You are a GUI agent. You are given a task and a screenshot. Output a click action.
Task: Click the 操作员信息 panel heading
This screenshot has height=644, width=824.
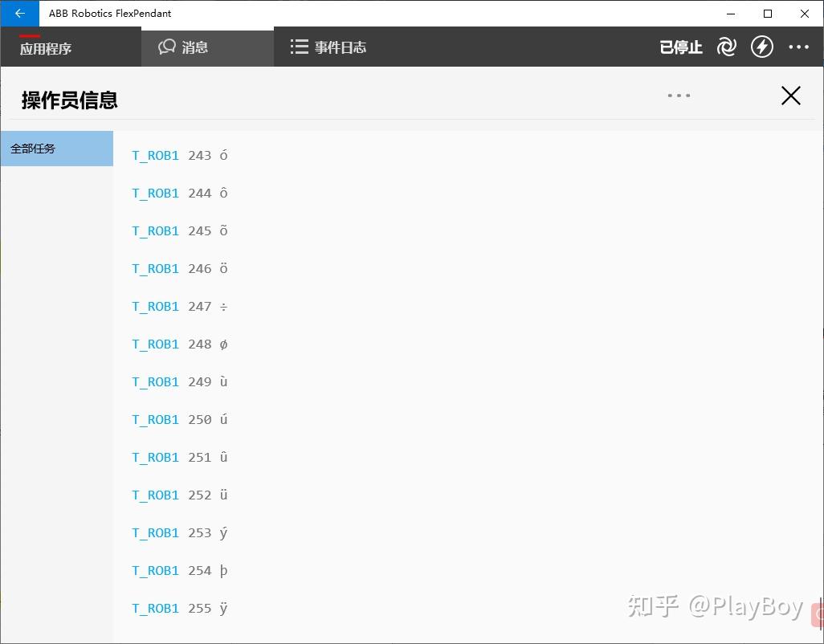(69, 100)
